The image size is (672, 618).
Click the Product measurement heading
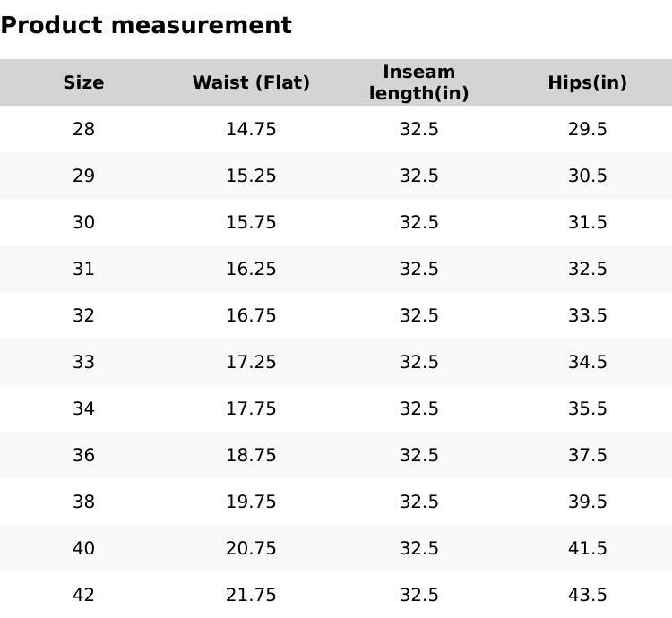146,25
